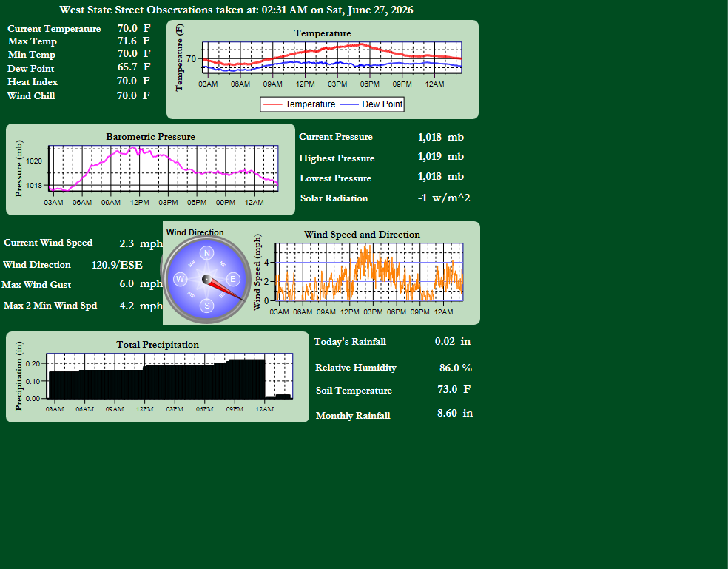Click the Wind Direction gauge caption

(x=195, y=232)
